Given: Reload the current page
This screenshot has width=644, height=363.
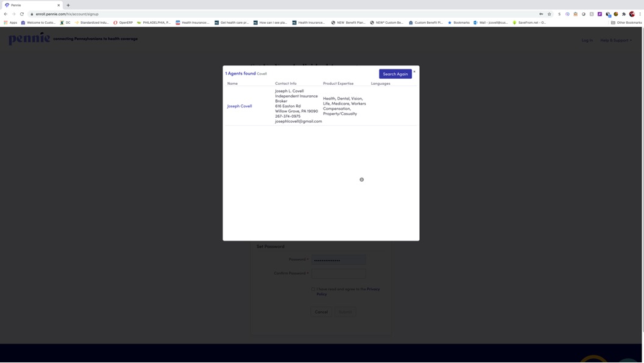Looking at the screenshot, I should [x=22, y=14].
